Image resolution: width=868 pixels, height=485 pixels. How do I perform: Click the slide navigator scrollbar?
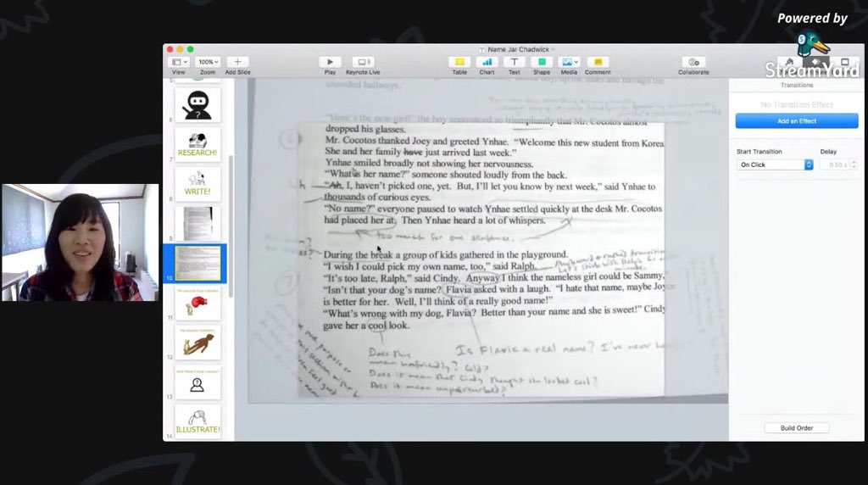[231, 227]
